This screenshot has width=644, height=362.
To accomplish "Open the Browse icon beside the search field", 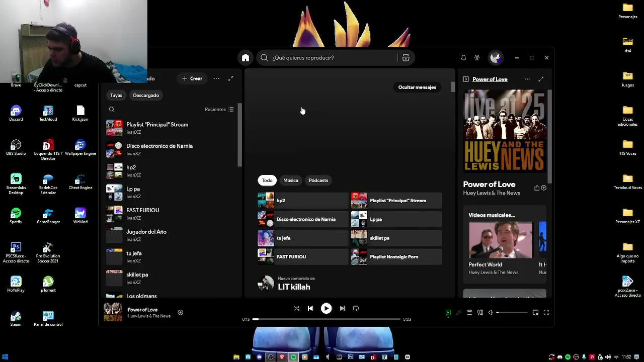I will [x=406, y=58].
